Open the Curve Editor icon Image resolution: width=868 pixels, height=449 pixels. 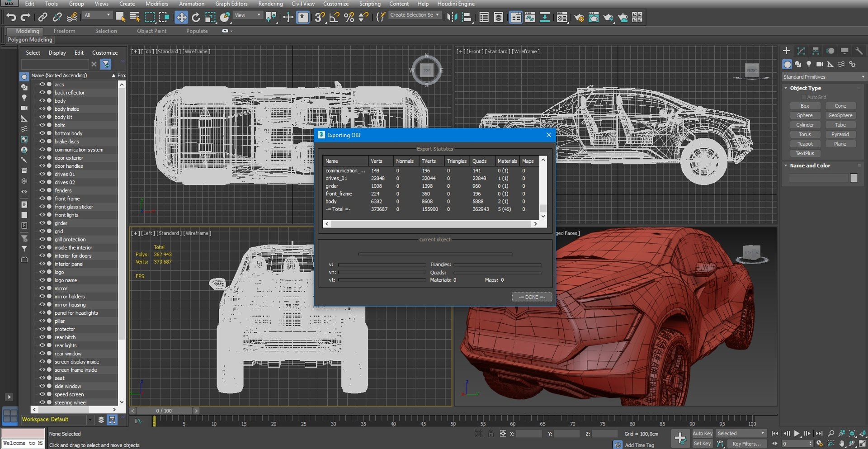(530, 17)
